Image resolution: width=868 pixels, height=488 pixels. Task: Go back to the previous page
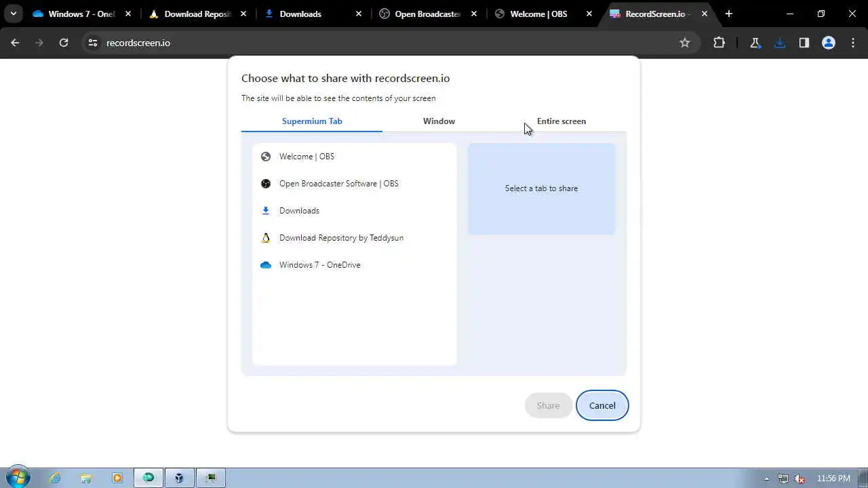(x=15, y=43)
